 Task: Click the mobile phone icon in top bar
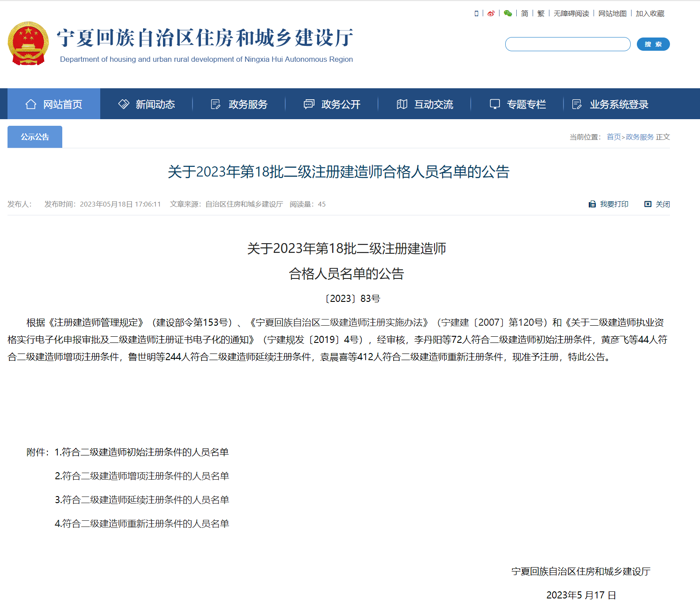(x=476, y=14)
